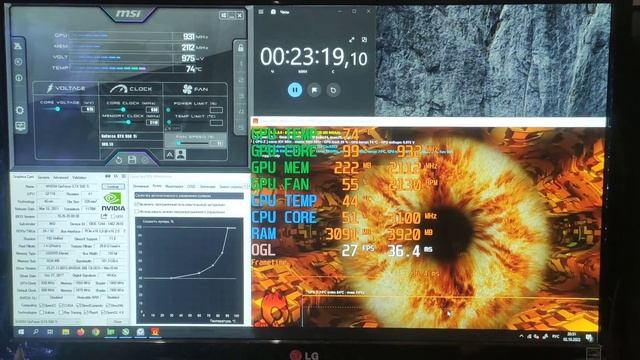This screenshot has height=360, width=640.
Task: Pause the stopwatch in Clock app
Action: [295, 90]
